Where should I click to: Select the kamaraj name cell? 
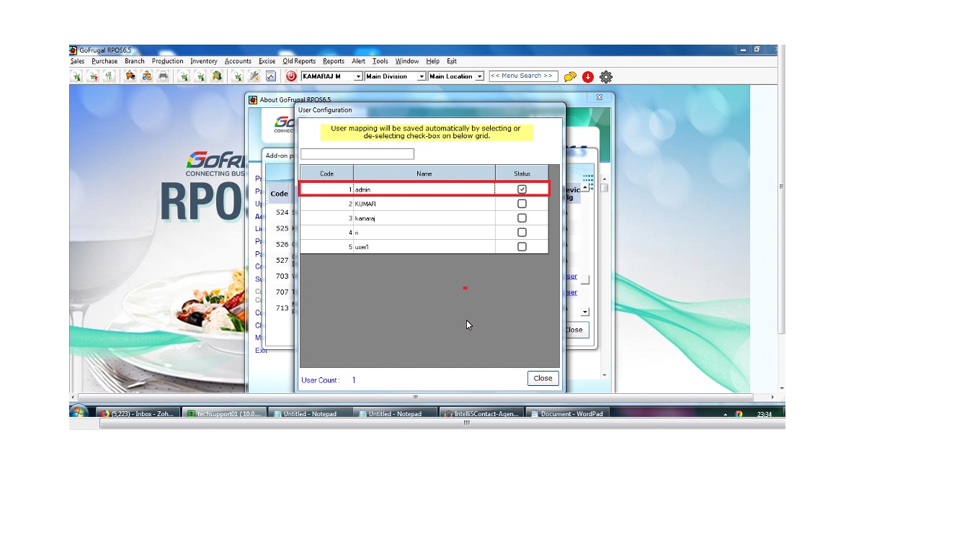(x=424, y=218)
